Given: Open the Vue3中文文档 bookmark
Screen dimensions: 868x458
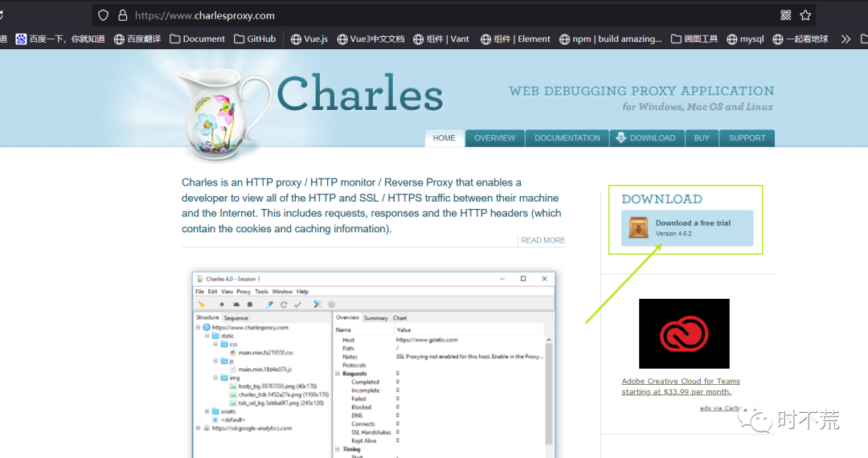Looking at the screenshot, I should pyautogui.click(x=371, y=39).
